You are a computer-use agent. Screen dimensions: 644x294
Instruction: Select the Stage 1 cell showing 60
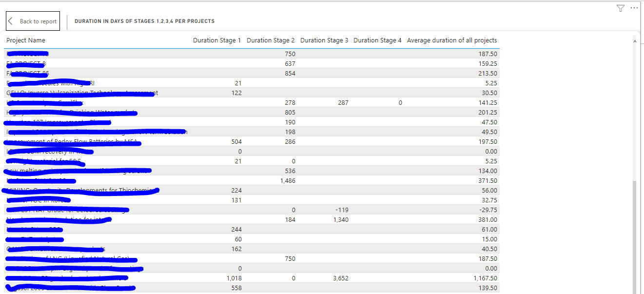(x=238, y=239)
